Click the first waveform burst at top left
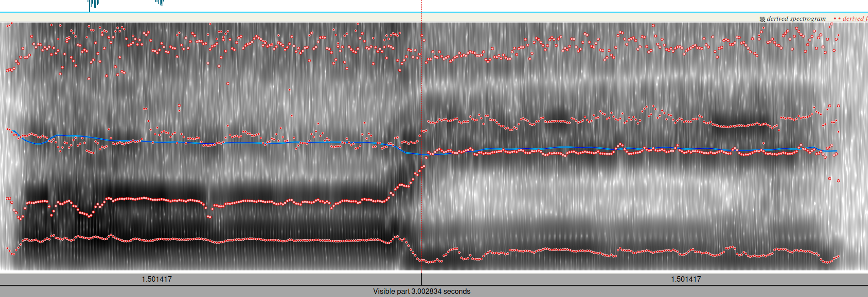The image size is (868, 297). pyautogui.click(x=93, y=4)
